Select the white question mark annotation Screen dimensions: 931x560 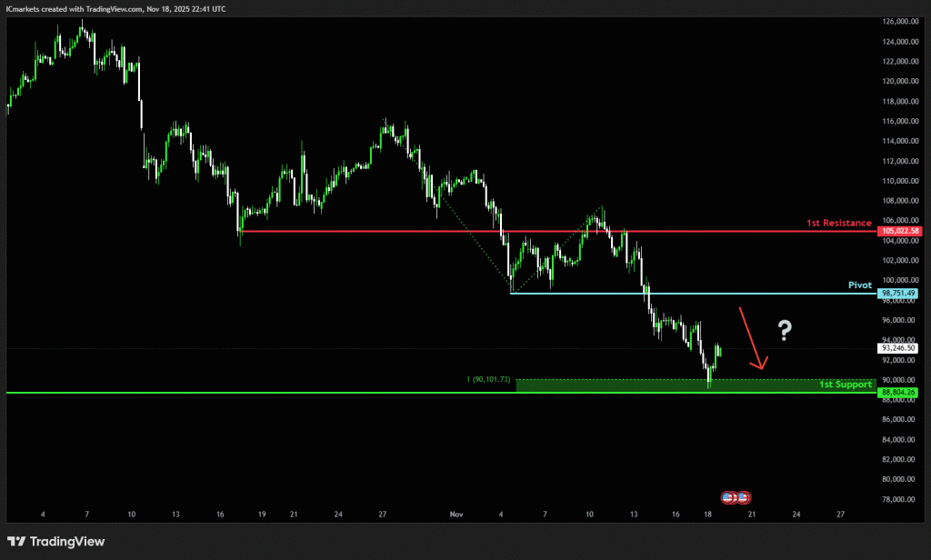tap(784, 332)
